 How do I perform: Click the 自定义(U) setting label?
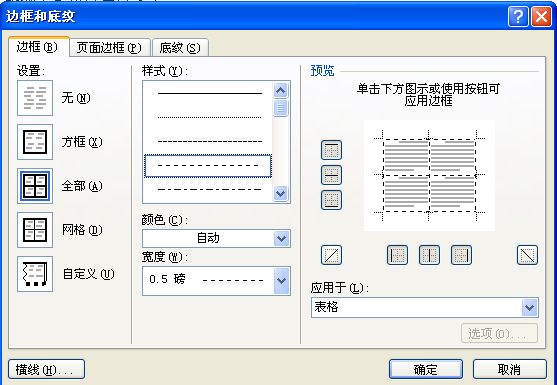click(x=88, y=274)
